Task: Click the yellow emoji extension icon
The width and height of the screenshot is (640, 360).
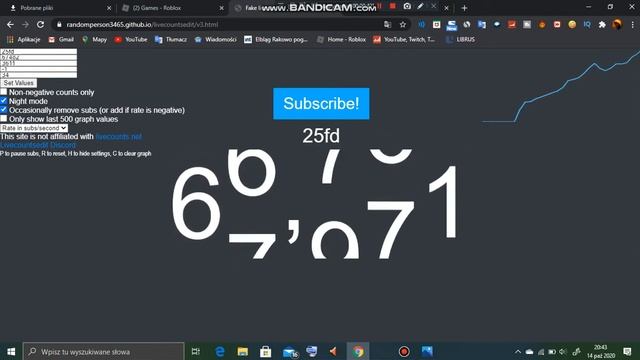Action: [572, 24]
